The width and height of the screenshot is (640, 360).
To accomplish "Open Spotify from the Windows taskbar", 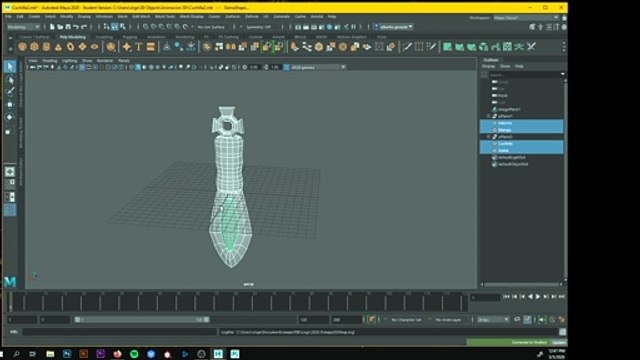I will click(134, 354).
